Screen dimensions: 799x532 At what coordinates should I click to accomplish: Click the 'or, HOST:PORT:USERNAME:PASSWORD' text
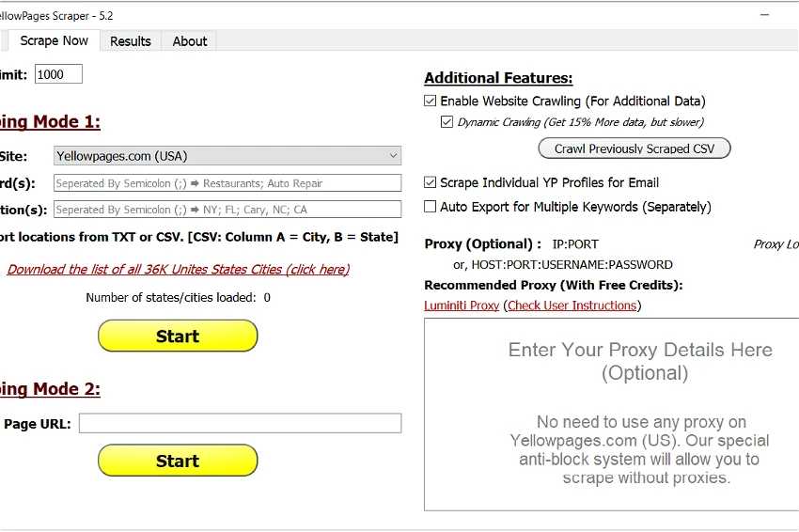562,265
